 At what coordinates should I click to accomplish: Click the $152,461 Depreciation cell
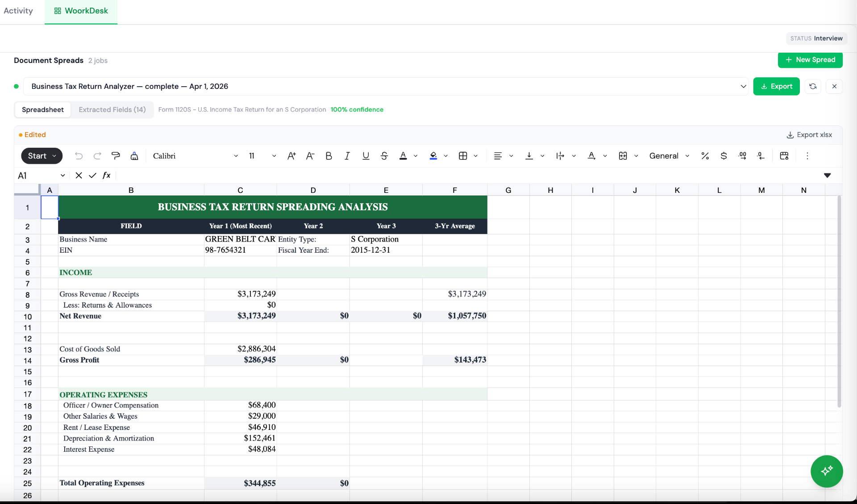click(240, 438)
